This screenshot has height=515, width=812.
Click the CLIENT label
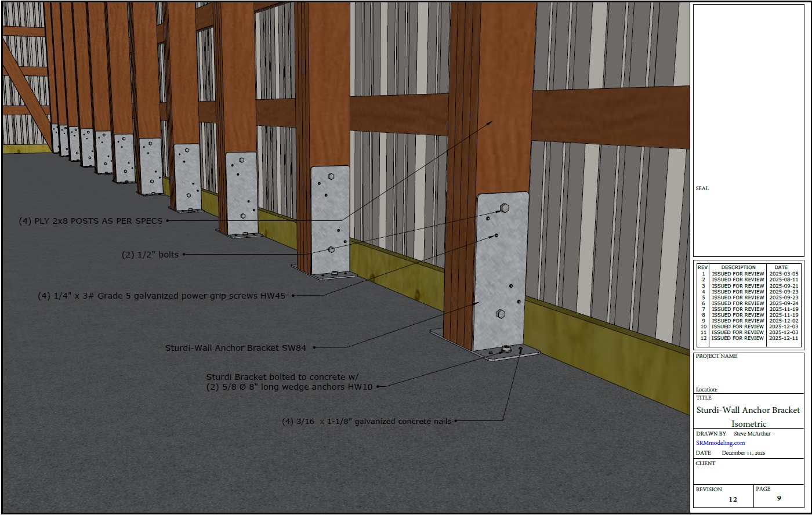click(x=706, y=463)
